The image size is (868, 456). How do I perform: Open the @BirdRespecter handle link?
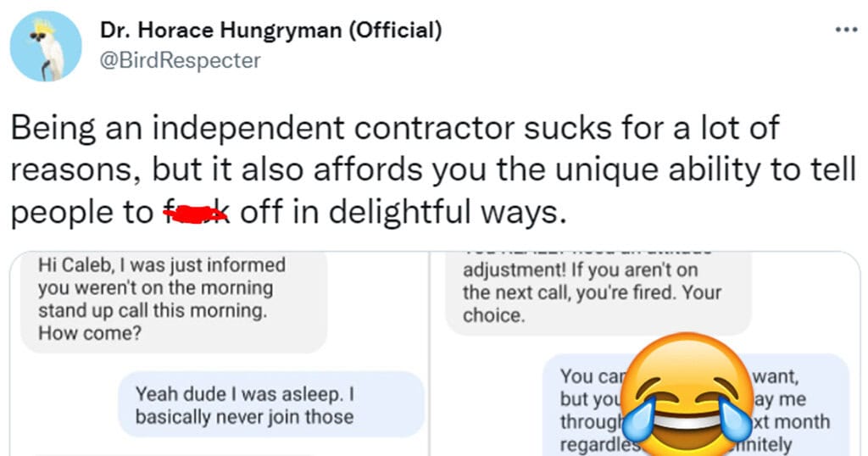coord(180,60)
